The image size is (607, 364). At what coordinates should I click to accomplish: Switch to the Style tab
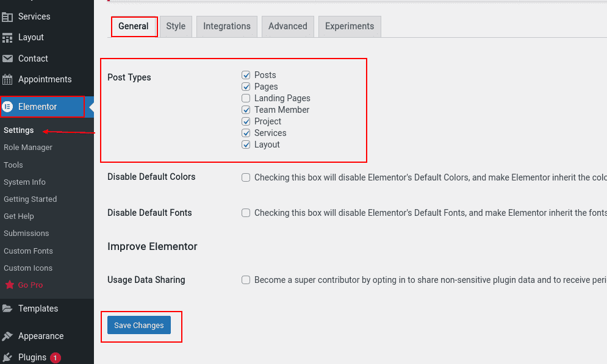click(x=176, y=26)
